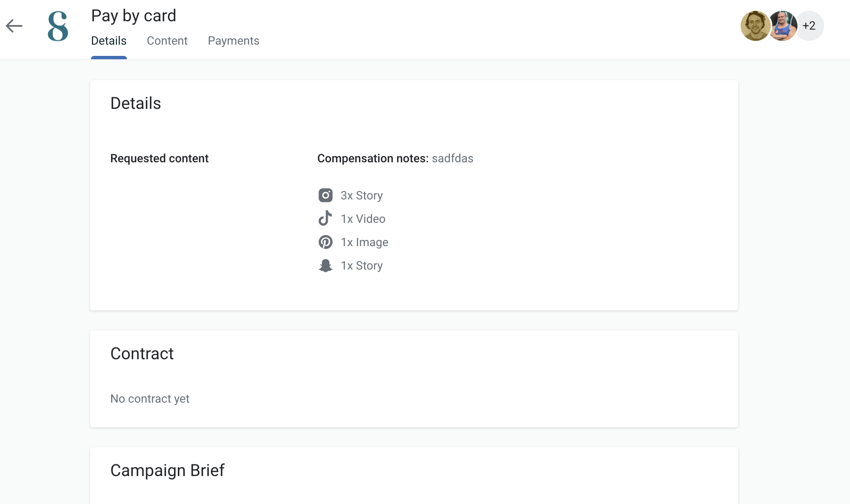Select the 1x Image item
The height and width of the screenshot is (504, 850).
pyautogui.click(x=364, y=242)
